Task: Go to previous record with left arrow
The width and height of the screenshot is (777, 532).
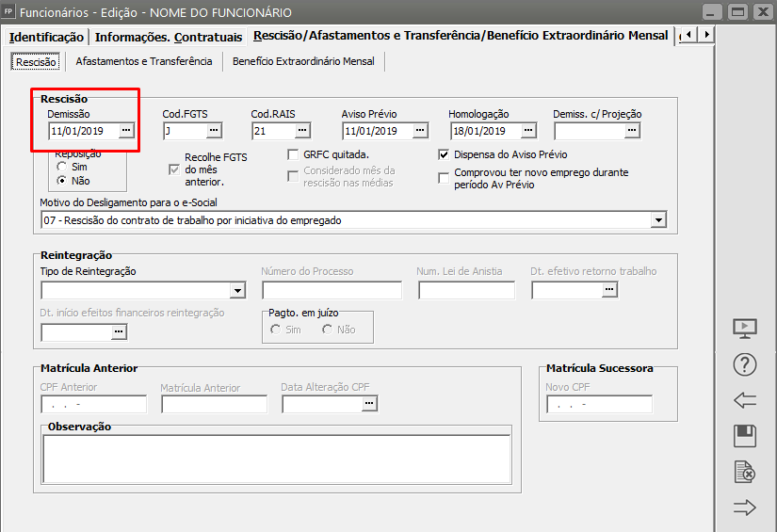Action: [x=745, y=400]
